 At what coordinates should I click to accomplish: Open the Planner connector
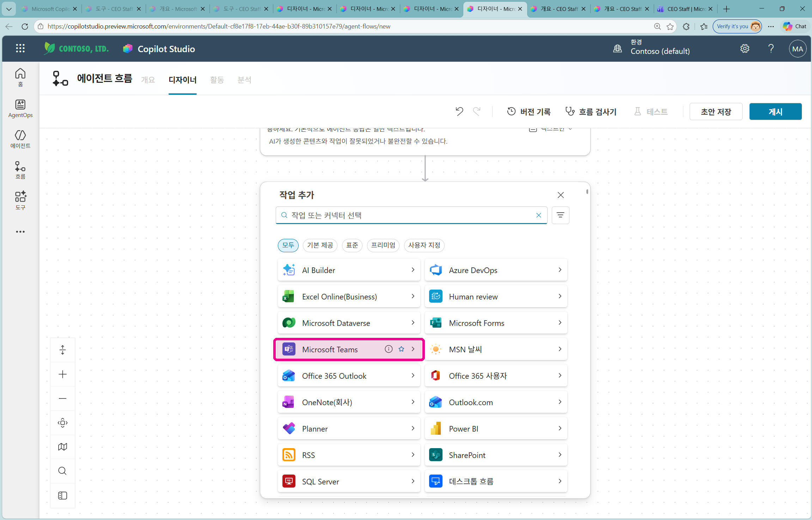349,428
